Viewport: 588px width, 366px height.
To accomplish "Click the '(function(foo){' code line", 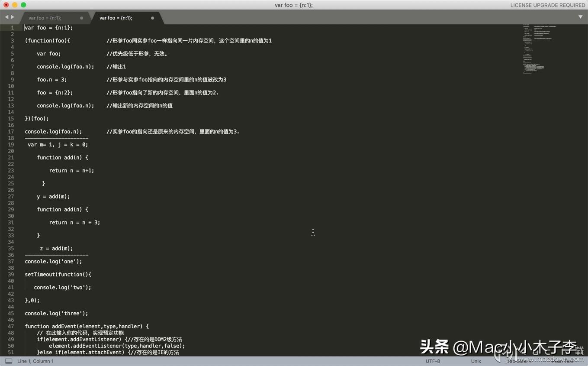I will pyautogui.click(x=48, y=41).
